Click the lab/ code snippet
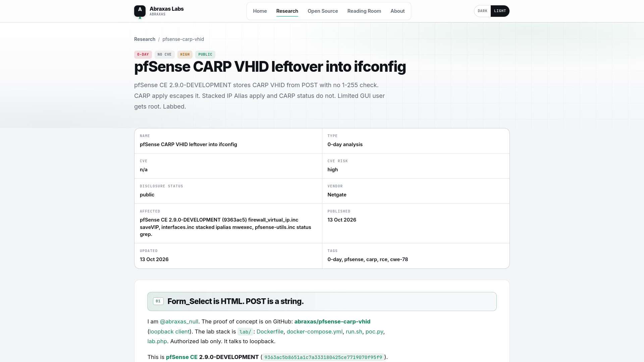 click(x=245, y=332)
